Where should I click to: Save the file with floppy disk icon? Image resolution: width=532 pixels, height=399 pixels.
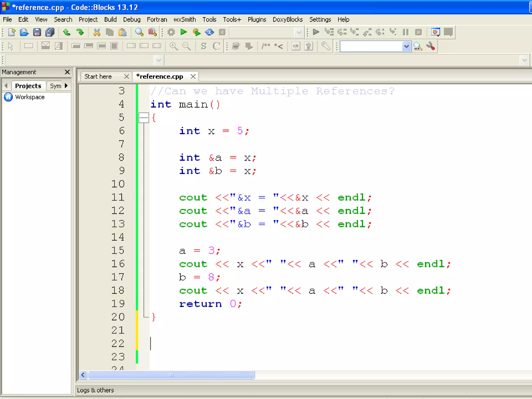click(x=37, y=32)
